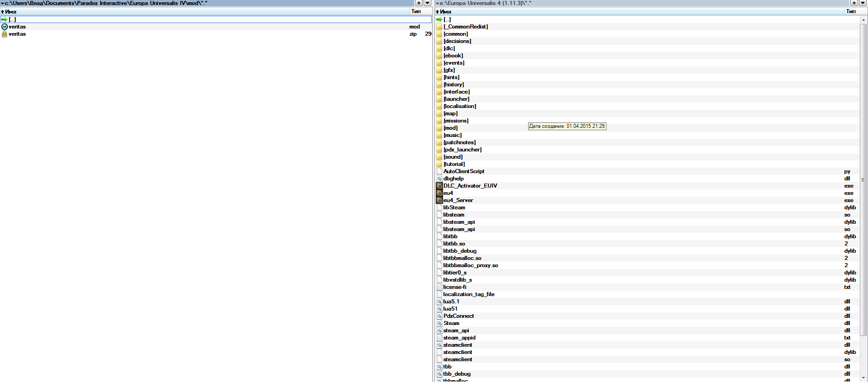Click the gfx folder icon
The height and width of the screenshot is (382, 868).
pyautogui.click(x=439, y=70)
